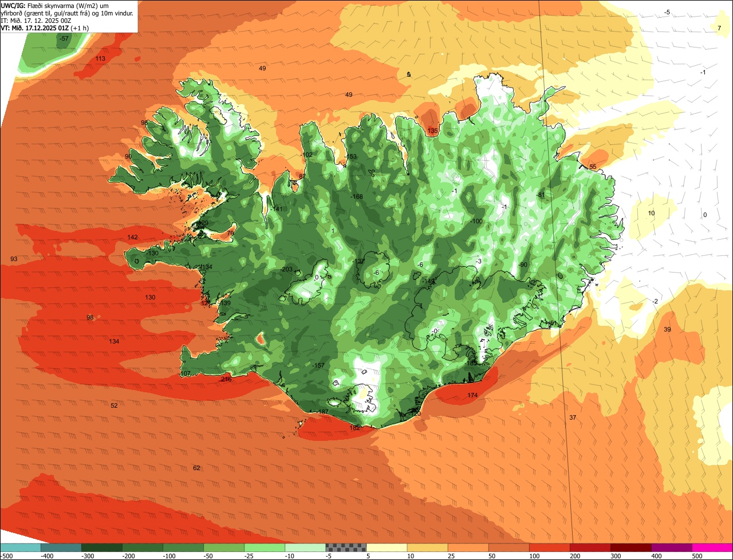Click the '37' value southeast of Iceland
The width and height of the screenshot is (733, 560).
pos(573,417)
